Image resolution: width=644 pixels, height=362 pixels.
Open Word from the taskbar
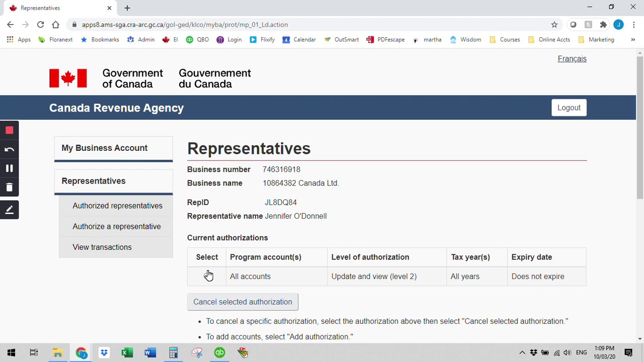pyautogui.click(x=150, y=353)
